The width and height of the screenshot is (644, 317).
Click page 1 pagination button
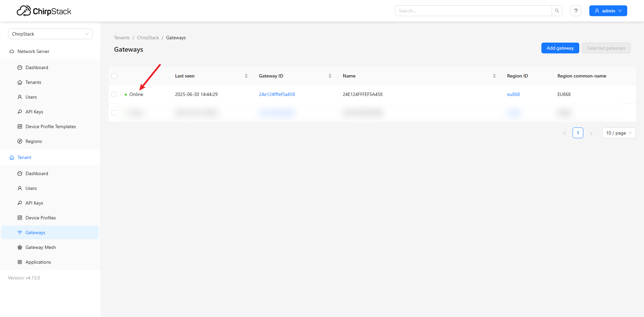click(578, 133)
